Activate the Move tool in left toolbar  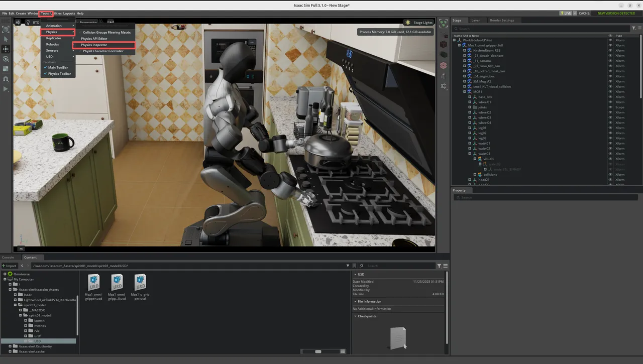click(x=6, y=49)
